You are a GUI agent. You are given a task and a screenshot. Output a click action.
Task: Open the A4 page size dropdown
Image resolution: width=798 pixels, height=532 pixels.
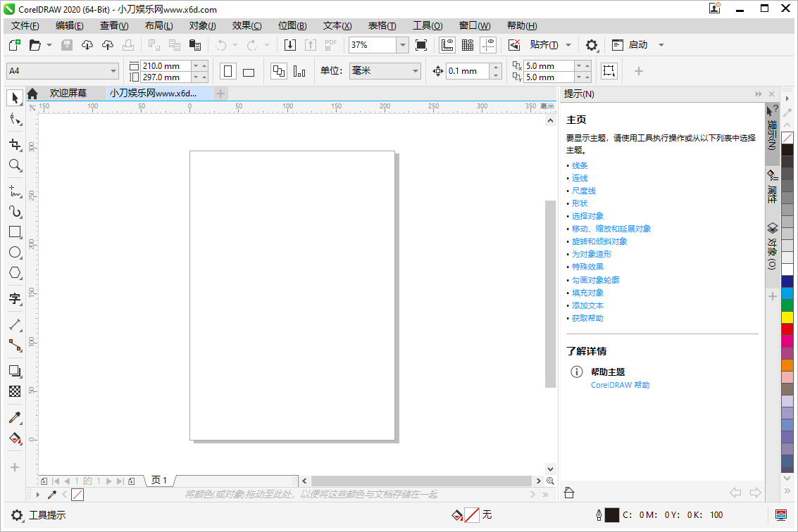point(113,71)
